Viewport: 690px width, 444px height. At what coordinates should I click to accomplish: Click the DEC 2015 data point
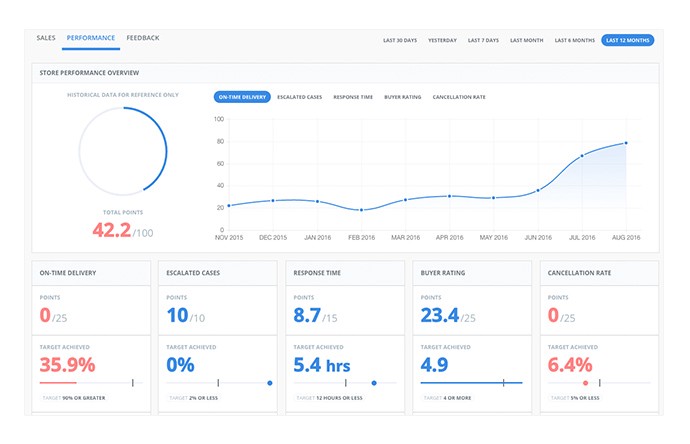[x=273, y=201]
